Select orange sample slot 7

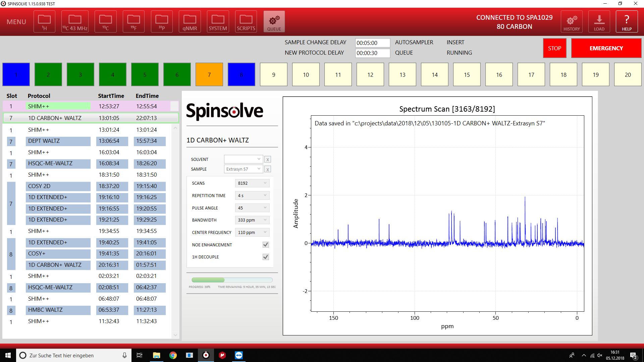point(209,74)
